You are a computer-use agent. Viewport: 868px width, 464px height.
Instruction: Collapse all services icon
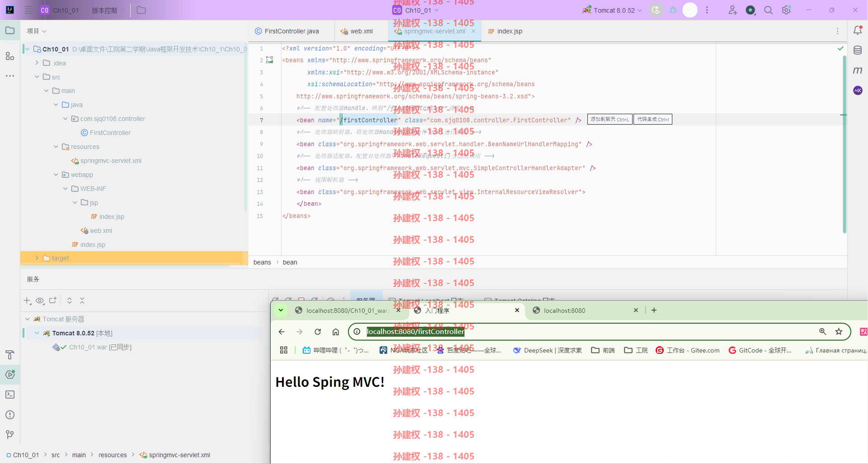[x=82, y=301]
